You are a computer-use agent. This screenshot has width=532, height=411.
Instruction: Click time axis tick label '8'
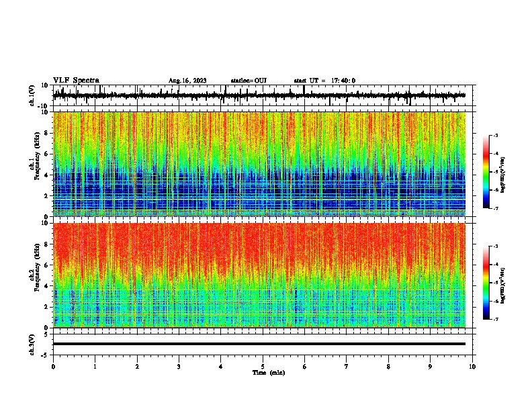click(x=388, y=367)
